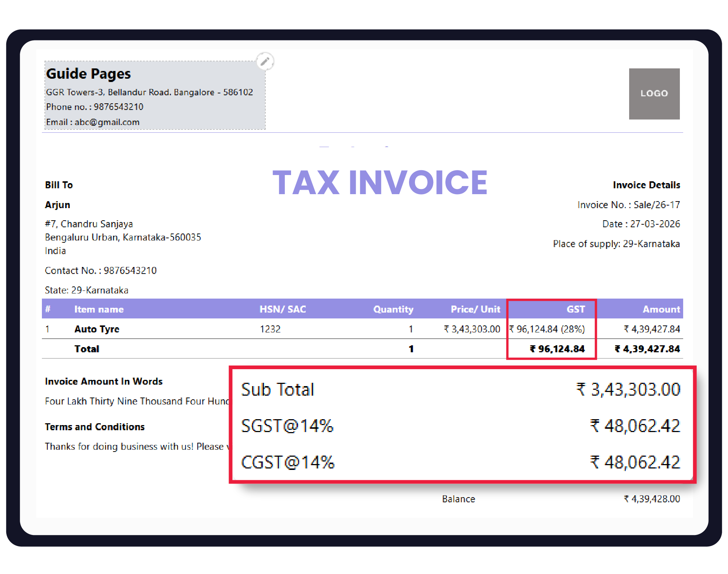Click the Terms and Conditions heading
The height and width of the screenshot is (574, 728).
95,427
